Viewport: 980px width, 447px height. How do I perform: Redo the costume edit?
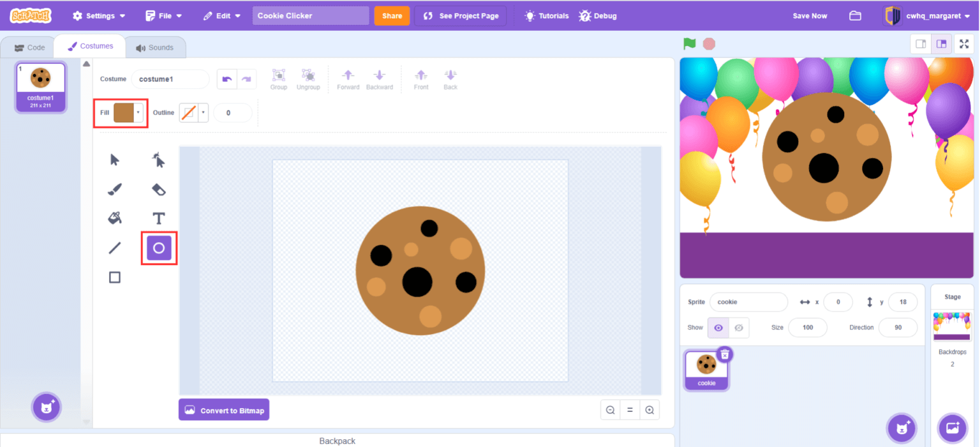click(x=247, y=79)
